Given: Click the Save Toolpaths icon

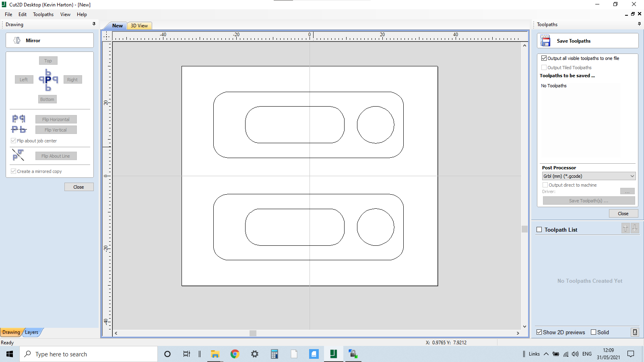Looking at the screenshot, I should point(545,40).
